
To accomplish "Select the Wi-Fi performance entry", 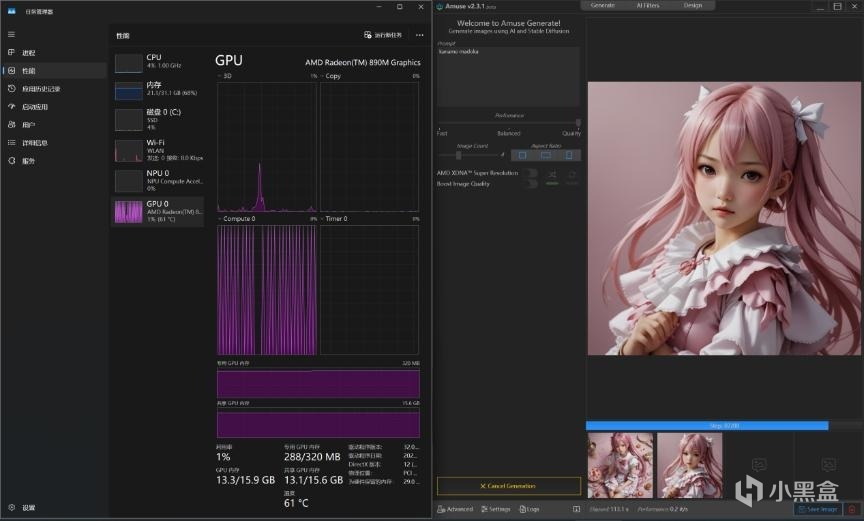I will (158, 150).
